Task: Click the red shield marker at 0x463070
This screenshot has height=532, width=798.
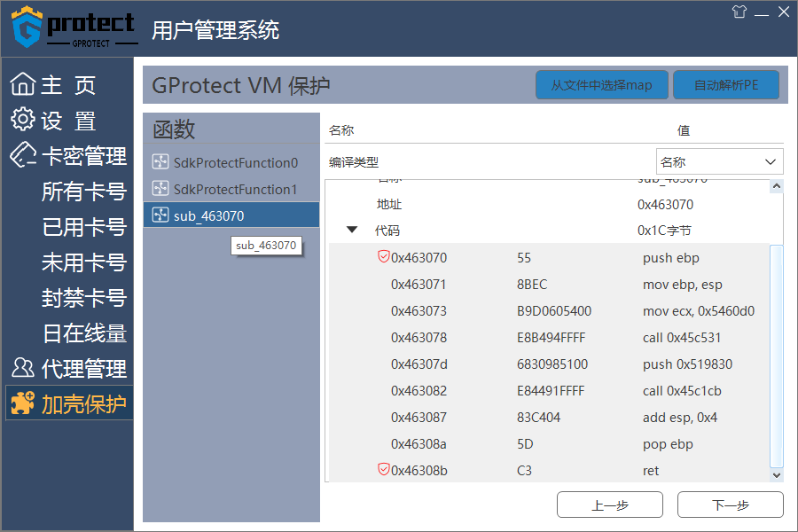Action: (x=384, y=256)
